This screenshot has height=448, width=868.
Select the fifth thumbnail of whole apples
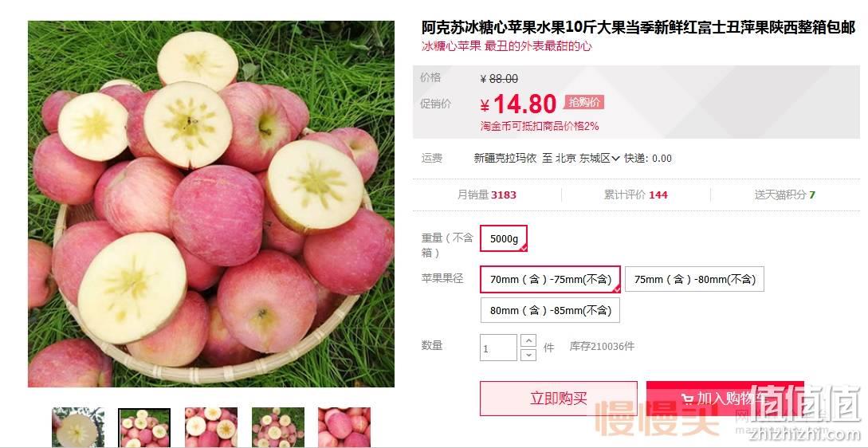(344, 427)
